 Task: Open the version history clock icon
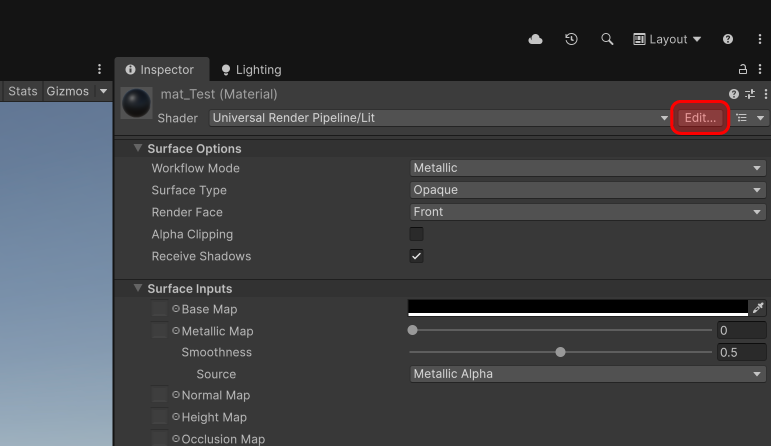571,39
